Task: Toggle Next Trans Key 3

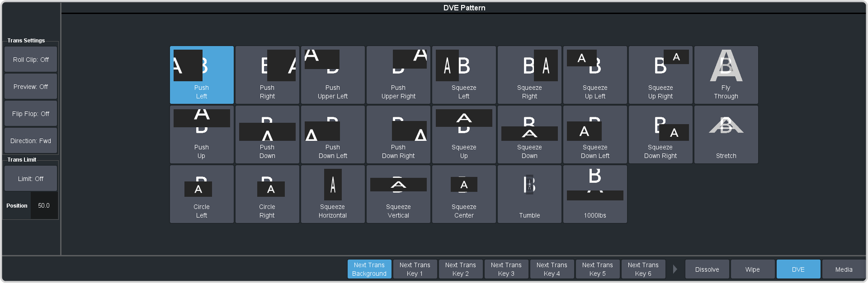Action: [506, 269]
